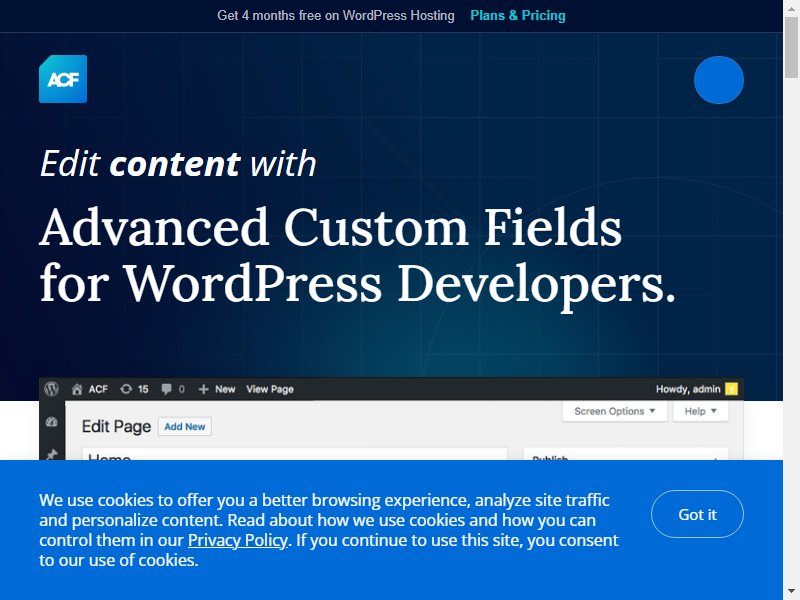Open the pin sidebar icon
Viewport: 800px width, 600px height.
[x=52, y=454]
